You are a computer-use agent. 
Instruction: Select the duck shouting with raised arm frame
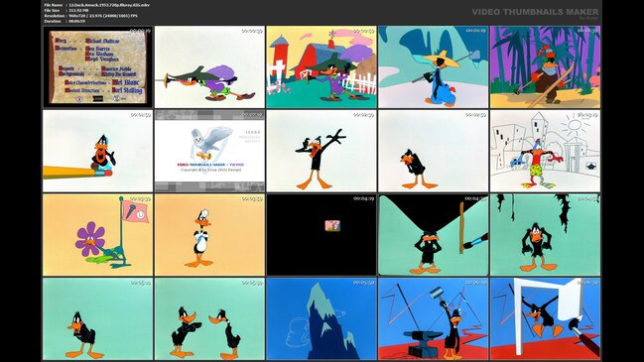click(x=322, y=151)
